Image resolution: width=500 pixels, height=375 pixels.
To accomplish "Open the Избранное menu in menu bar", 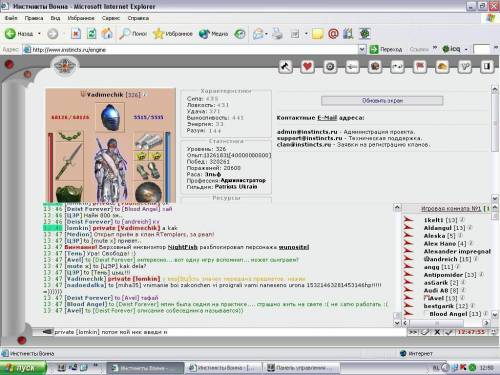I will 81,18.
